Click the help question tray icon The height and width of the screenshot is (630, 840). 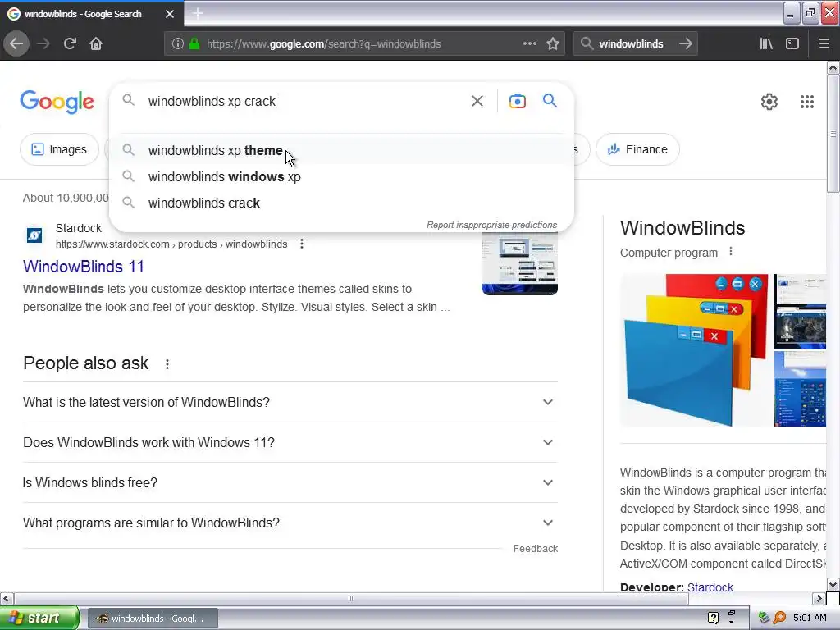pyautogui.click(x=713, y=618)
